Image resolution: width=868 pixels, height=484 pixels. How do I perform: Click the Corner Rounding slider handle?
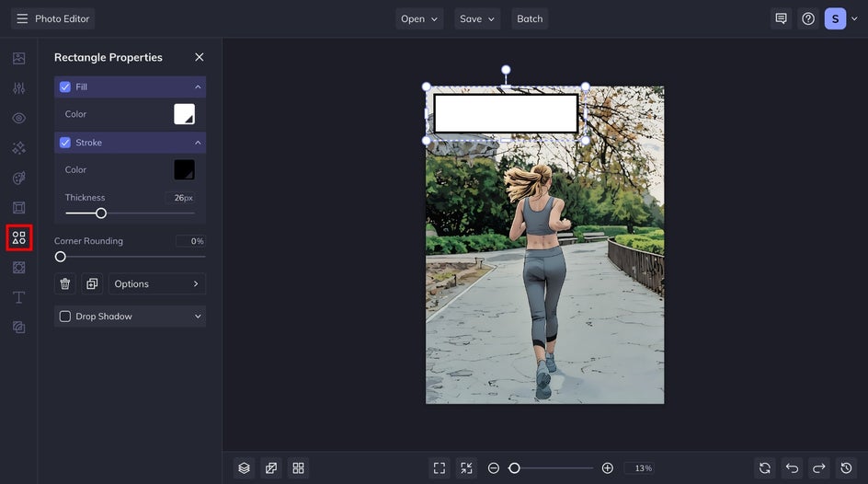[61, 257]
